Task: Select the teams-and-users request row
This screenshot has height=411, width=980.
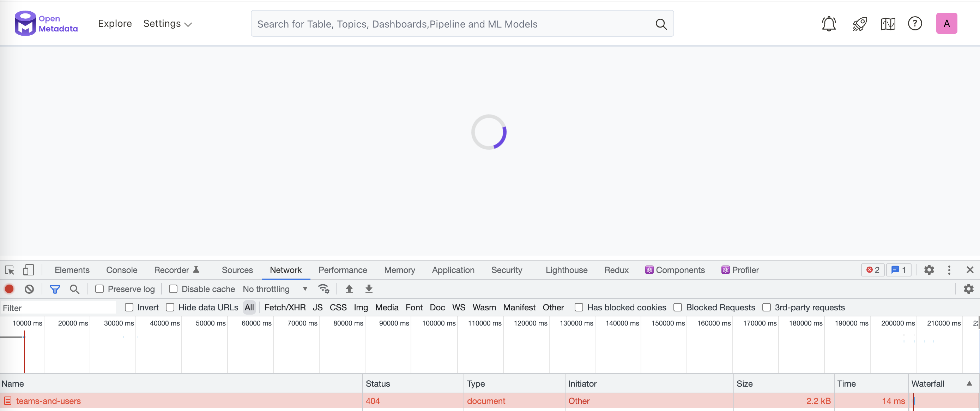Action: [490, 401]
